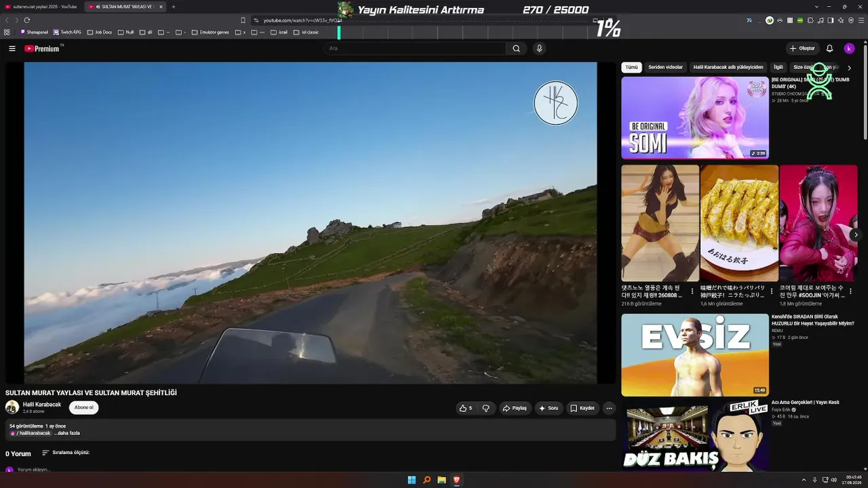Open the YouTube guide hamburger menu

pyautogui.click(x=12, y=48)
